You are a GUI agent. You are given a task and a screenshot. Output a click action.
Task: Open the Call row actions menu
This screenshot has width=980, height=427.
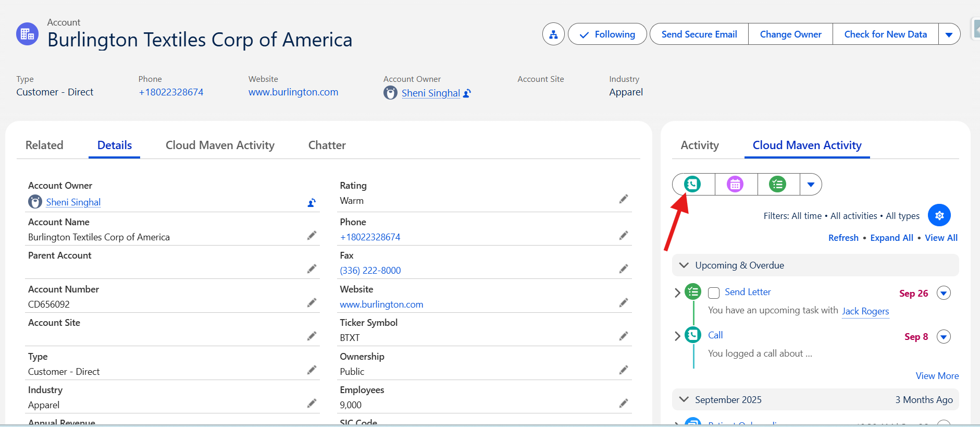(x=944, y=336)
